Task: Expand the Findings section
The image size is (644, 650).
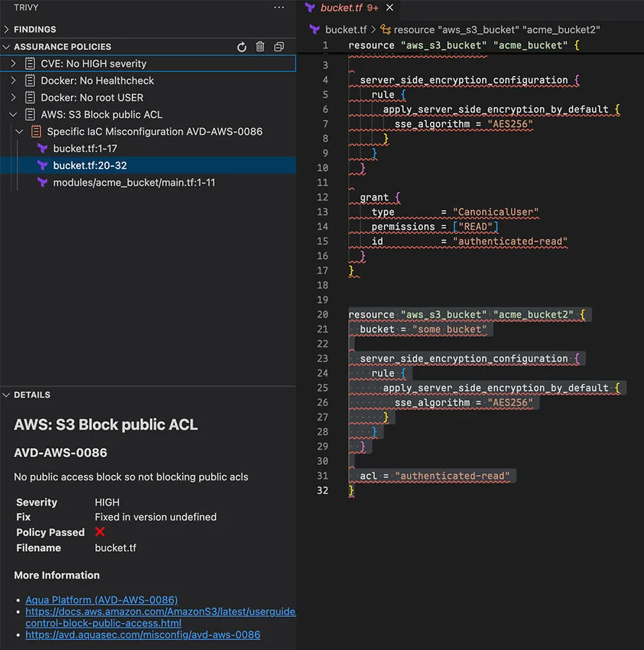Action: pos(7,30)
